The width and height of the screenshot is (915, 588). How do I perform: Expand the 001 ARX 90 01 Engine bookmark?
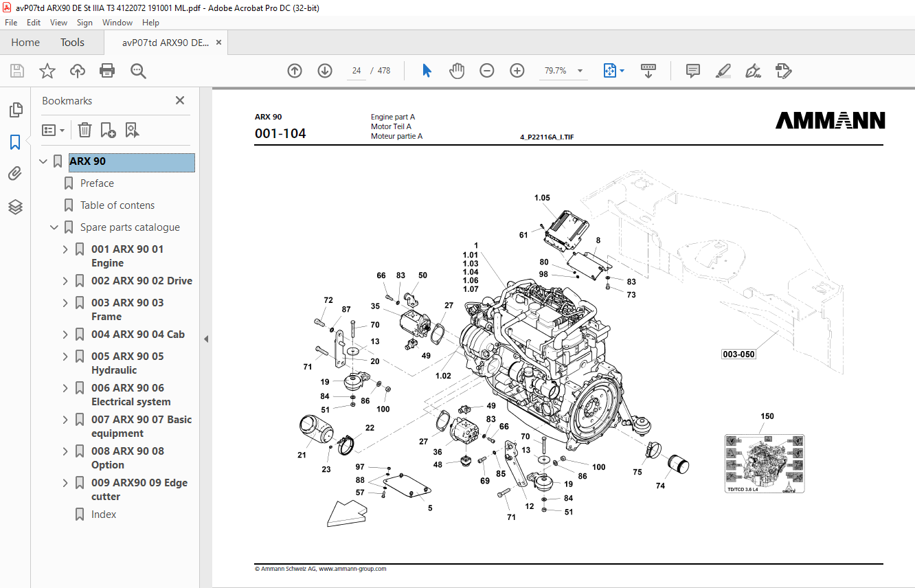coord(65,249)
